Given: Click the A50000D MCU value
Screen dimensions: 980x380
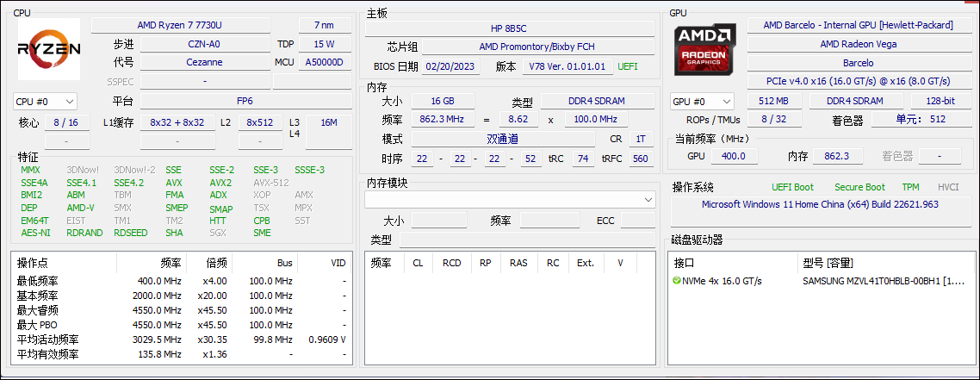Looking at the screenshot, I should point(325,63).
